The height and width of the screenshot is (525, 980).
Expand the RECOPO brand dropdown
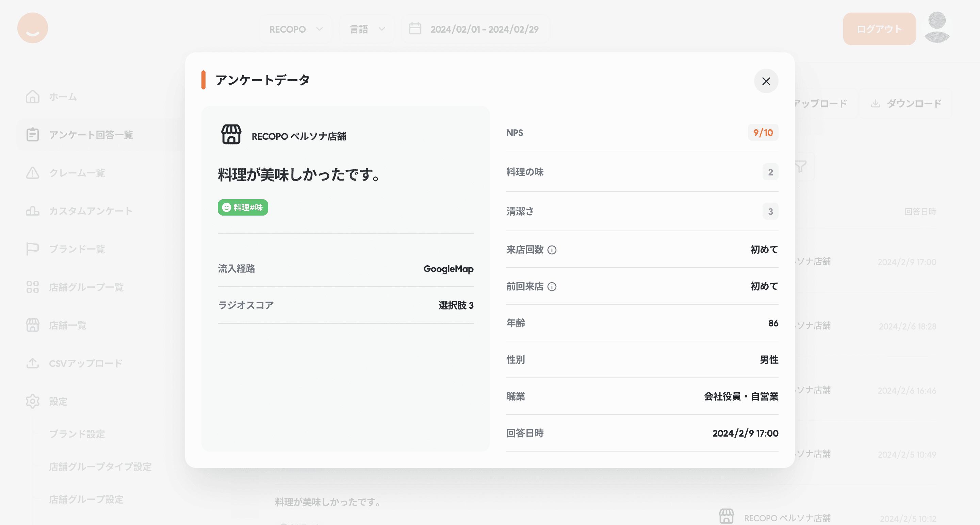(x=296, y=29)
